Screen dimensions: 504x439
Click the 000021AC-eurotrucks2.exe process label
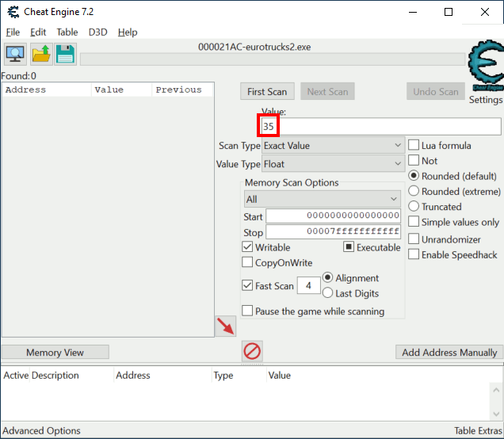(x=254, y=47)
